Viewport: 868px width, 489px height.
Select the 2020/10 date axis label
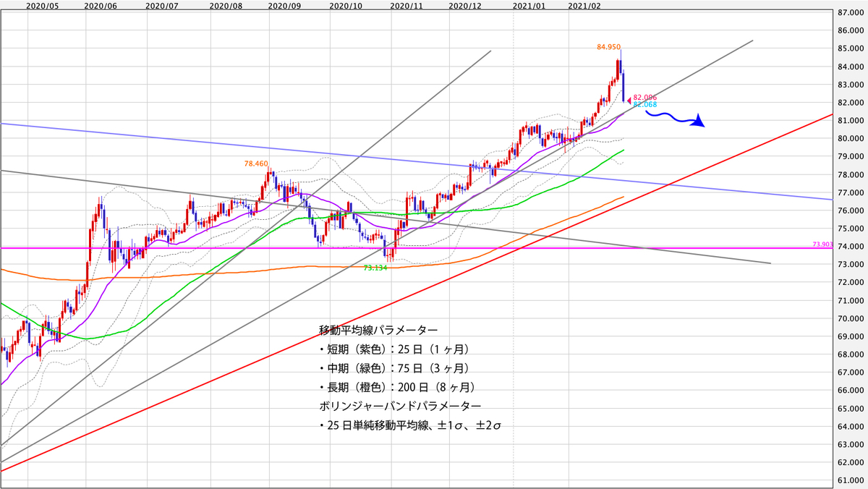pos(346,5)
